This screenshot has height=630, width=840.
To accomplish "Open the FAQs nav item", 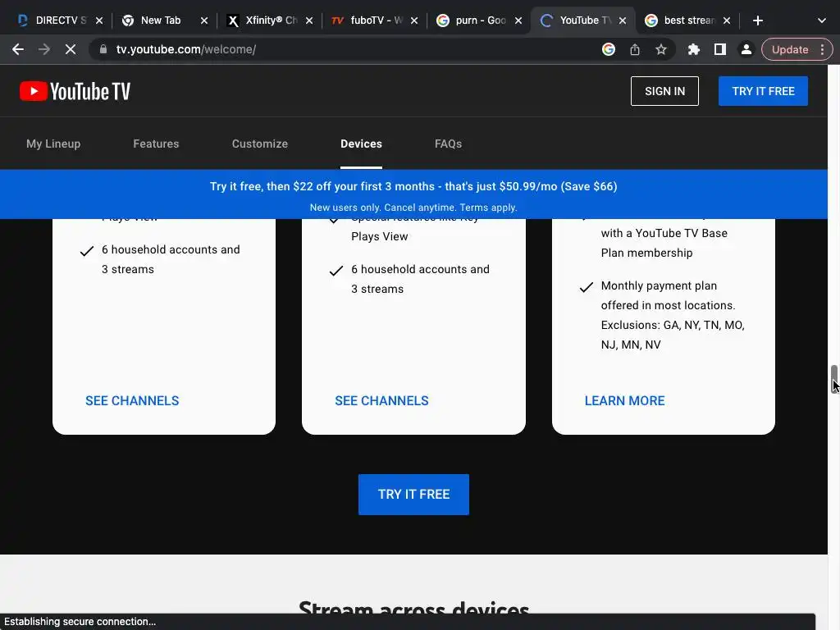I will tap(449, 144).
